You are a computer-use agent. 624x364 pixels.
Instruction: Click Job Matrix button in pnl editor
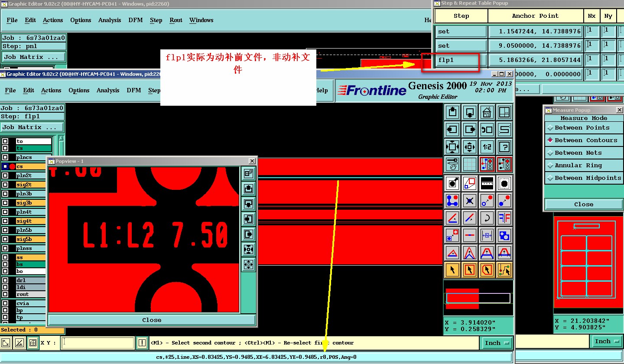click(34, 57)
